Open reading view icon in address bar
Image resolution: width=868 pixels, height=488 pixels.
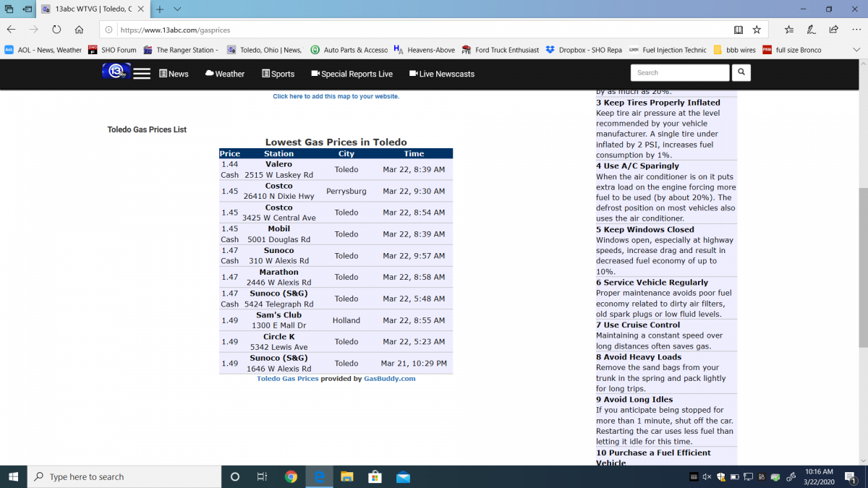(x=738, y=30)
